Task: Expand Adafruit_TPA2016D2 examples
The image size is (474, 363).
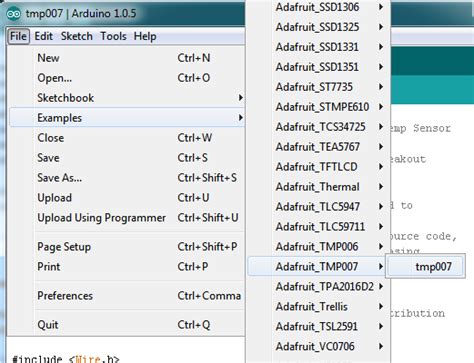Action: [x=318, y=286]
